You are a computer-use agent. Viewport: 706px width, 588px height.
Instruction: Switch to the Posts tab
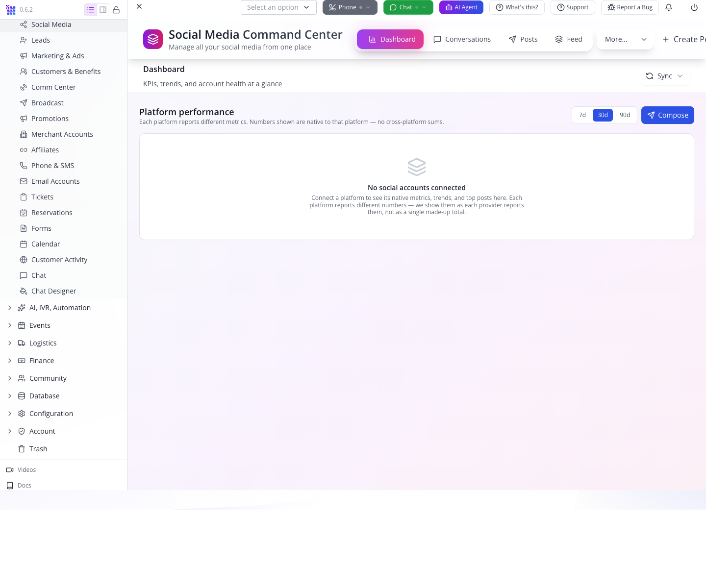tap(523, 39)
